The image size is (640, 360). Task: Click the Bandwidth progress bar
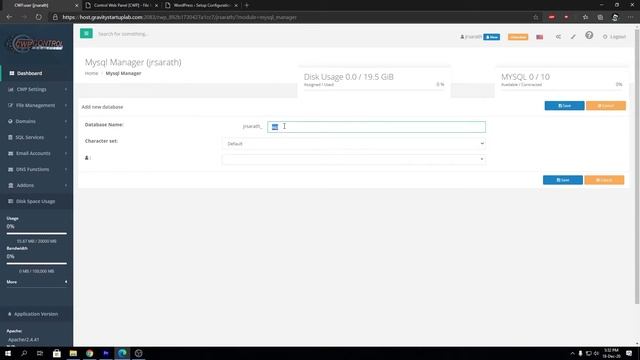[x=37, y=264]
